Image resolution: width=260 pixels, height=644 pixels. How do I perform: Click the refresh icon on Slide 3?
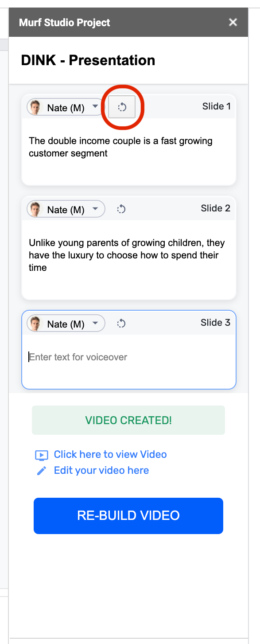click(121, 324)
